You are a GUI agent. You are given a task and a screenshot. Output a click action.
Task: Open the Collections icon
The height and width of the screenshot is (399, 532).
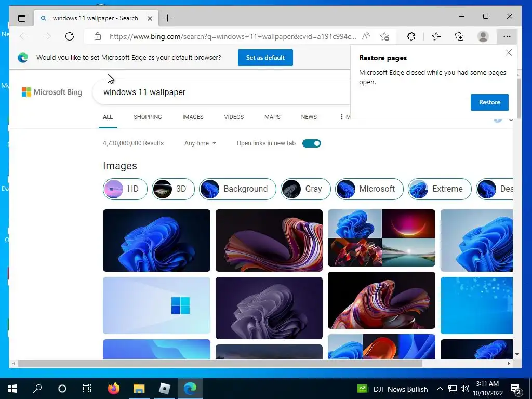[459, 36]
